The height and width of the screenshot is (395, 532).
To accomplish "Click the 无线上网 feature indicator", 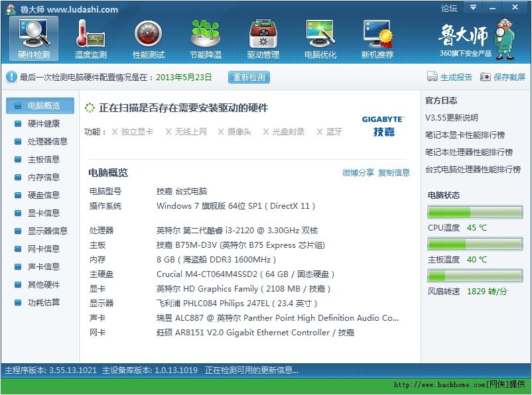I will pos(186,131).
